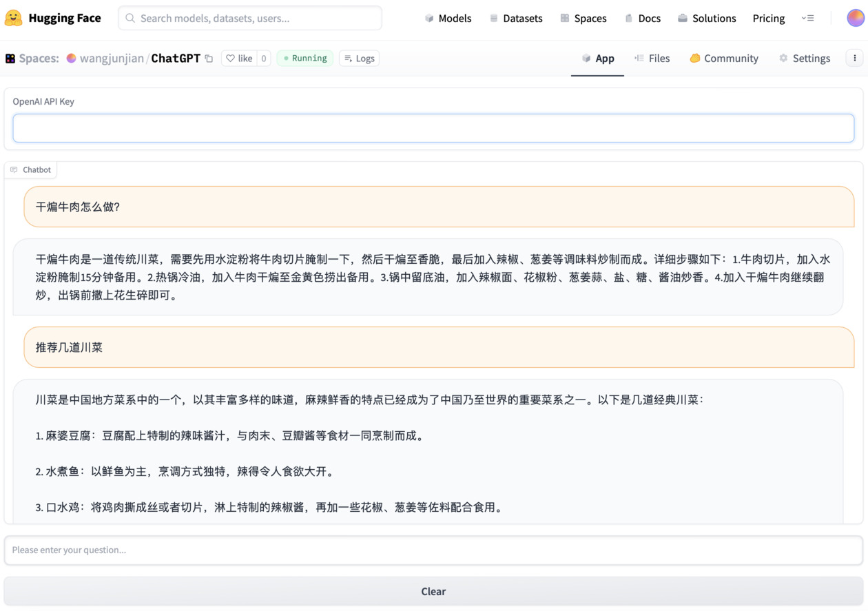Like this Space with heart button

point(239,59)
